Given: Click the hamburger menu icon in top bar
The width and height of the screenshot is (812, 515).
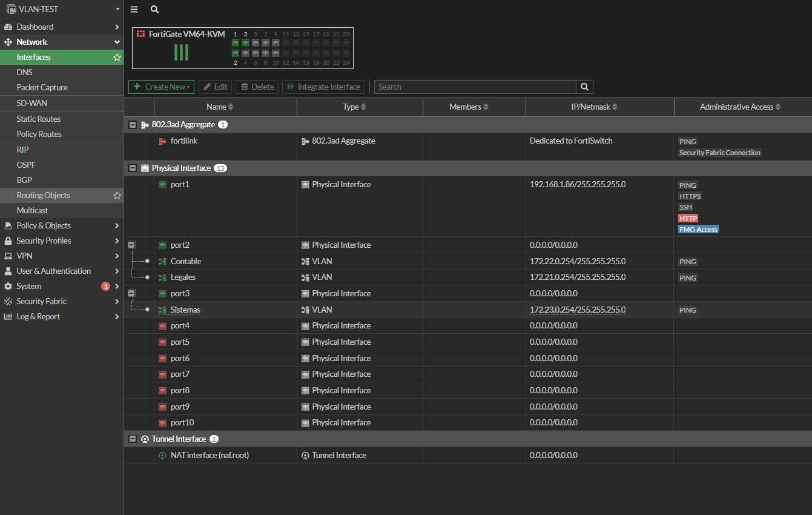Looking at the screenshot, I should point(134,10).
